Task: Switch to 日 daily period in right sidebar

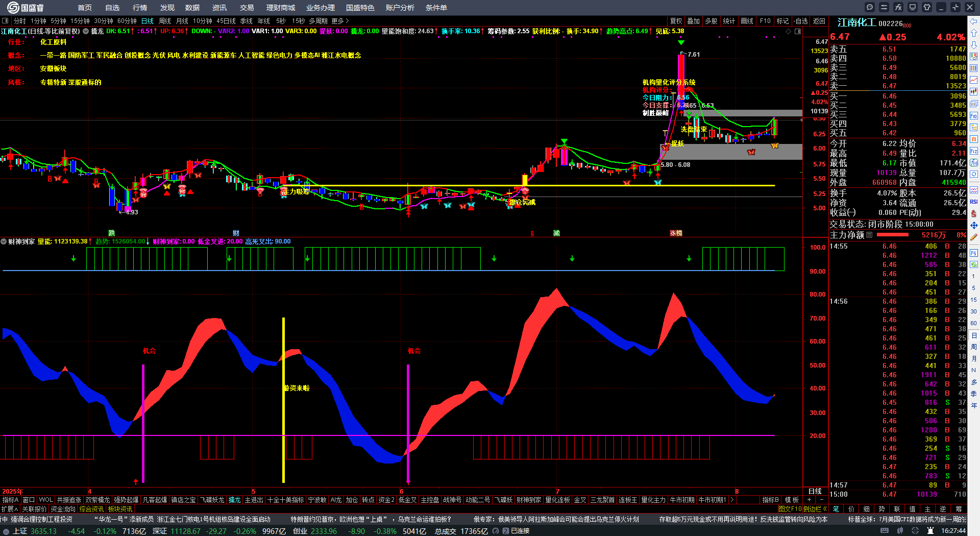Action: coord(974,335)
